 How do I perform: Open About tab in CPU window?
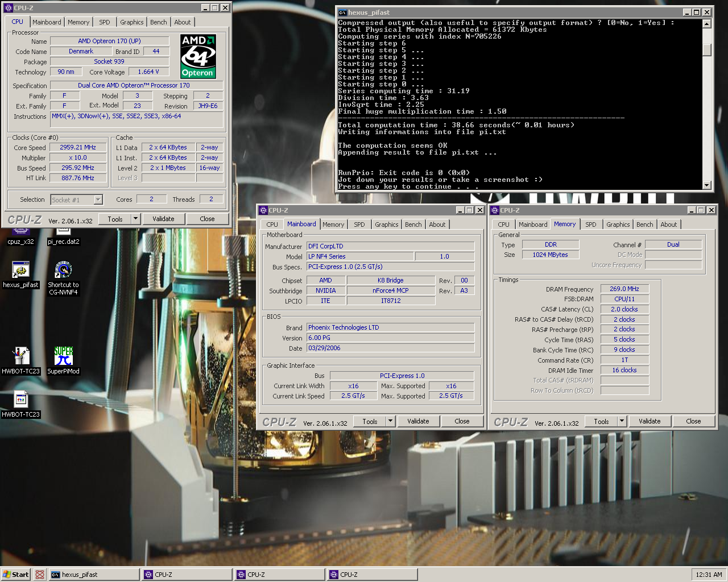pyautogui.click(x=183, y=22)
